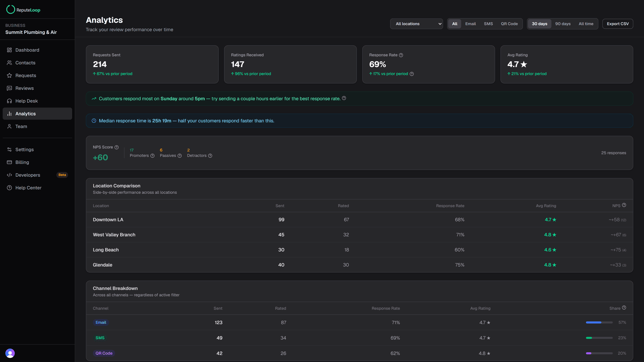Open Reviews in the sidebar
The height and width of the screenshot is (362, 644).
[x=37, y=88]
